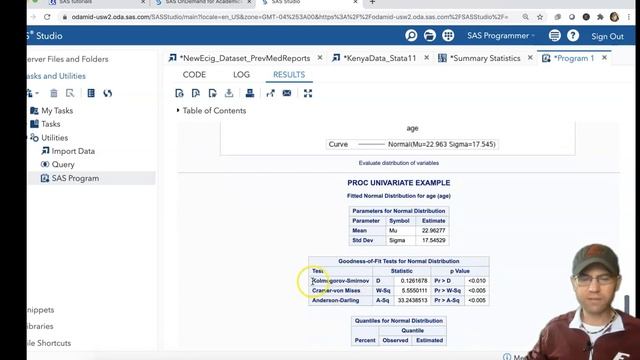Click the zoom magnifier icon in address bar

tap(526, 17)
